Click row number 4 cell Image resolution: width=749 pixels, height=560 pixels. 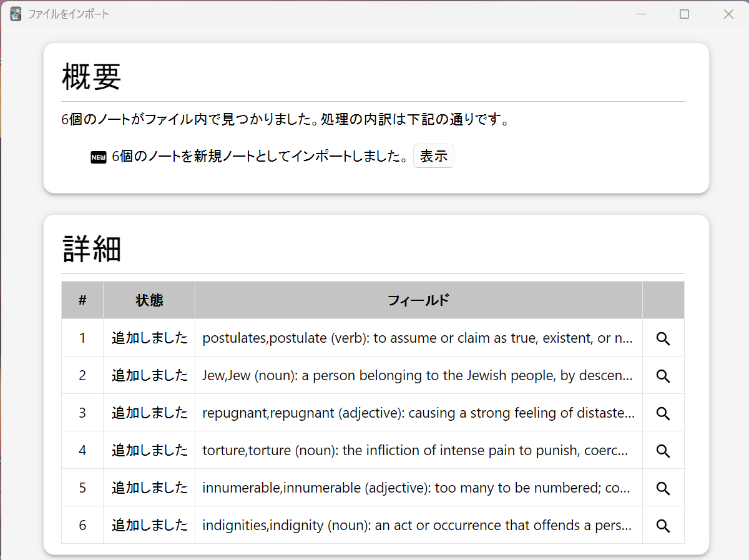pyautogui.click(x=82, y=450)
